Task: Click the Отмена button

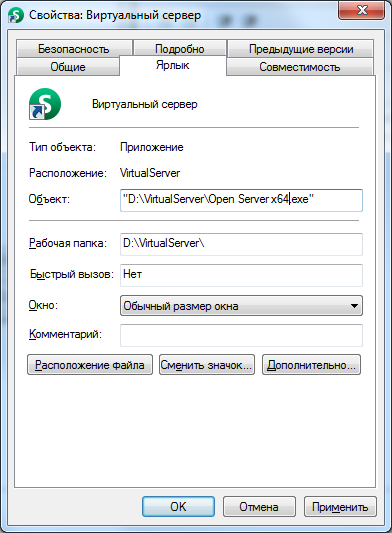Action: coord(259,506)
